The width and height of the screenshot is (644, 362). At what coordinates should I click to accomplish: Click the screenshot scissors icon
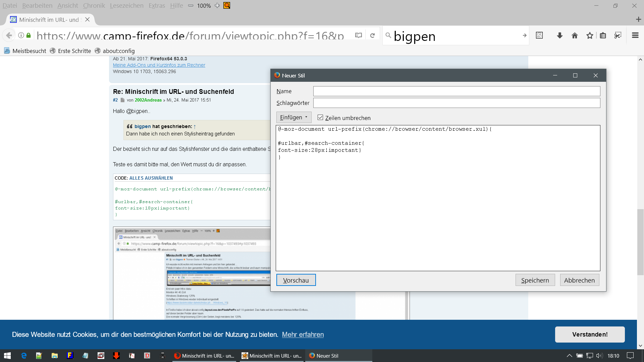click(618, 35)
